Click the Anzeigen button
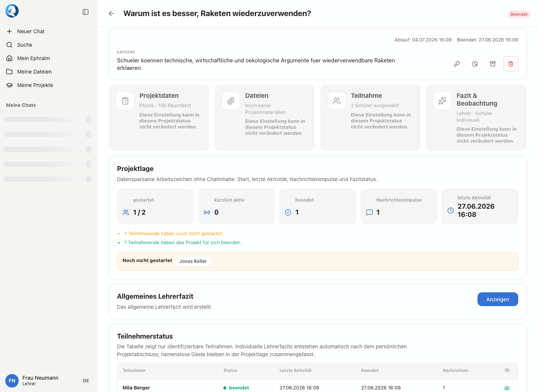Screen dimensions: 538x392 tap(498, 299)
